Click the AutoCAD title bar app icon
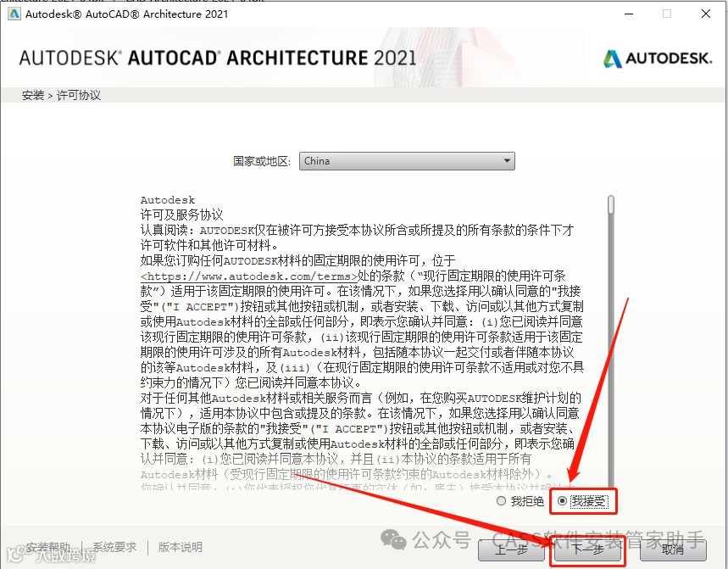This screenshot has width=728, height=569. 14,14
